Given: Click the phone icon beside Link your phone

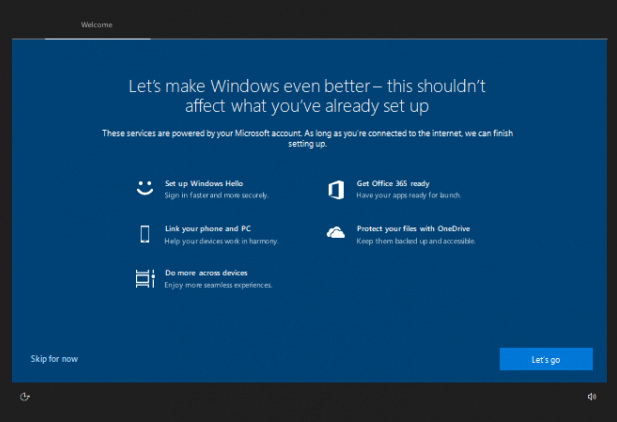Looking at the screenshot, I should (145, 234).
